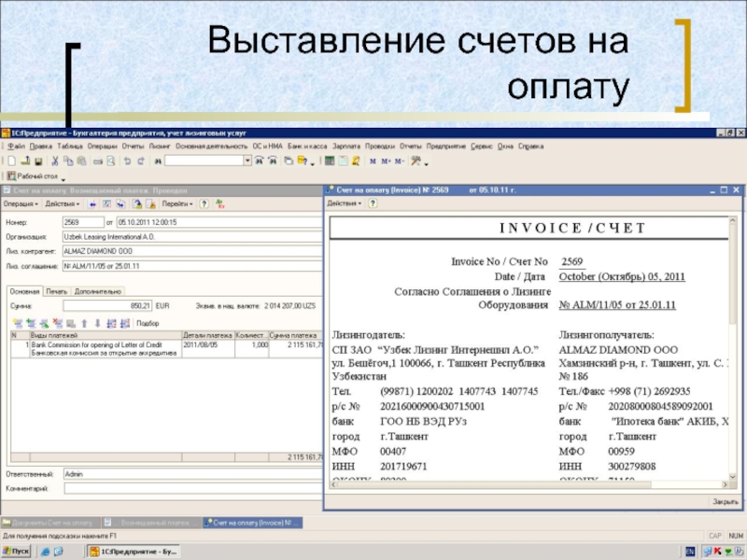747x560 pixels.
Task: Click the Print icon in main toolbar
Action: click(98, 161)
